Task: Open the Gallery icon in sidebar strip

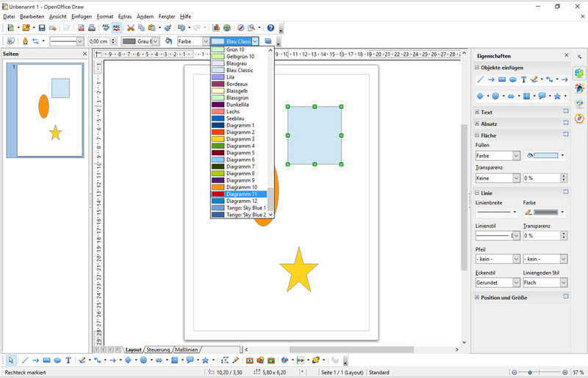Action: 579,104
